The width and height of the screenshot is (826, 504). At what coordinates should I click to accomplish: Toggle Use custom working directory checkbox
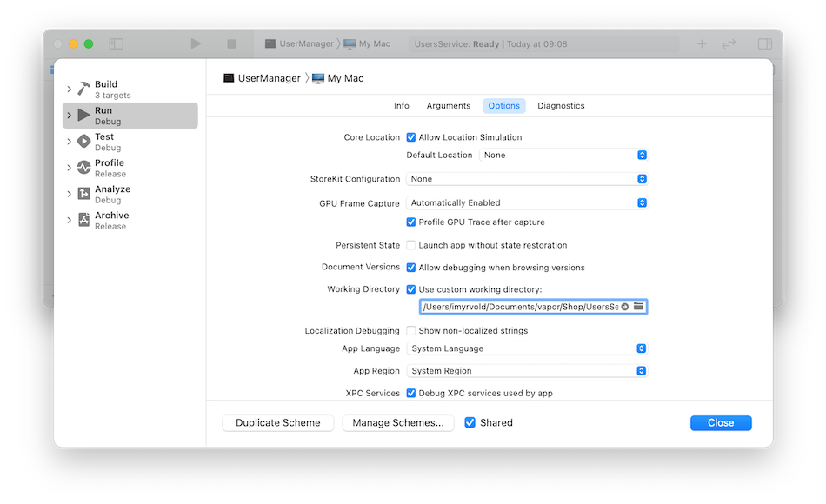click(x=411, y=289)
